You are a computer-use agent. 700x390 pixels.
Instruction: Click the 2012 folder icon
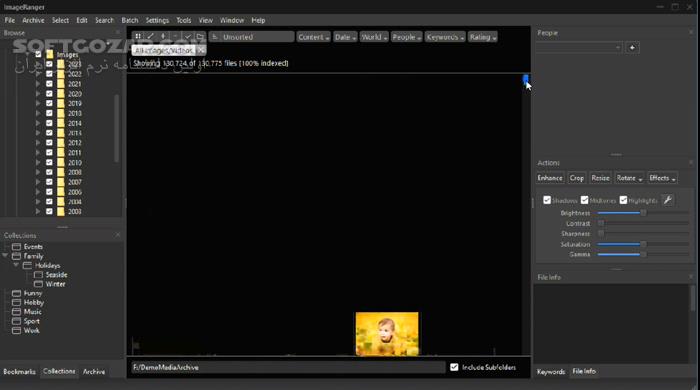(61, 143)
